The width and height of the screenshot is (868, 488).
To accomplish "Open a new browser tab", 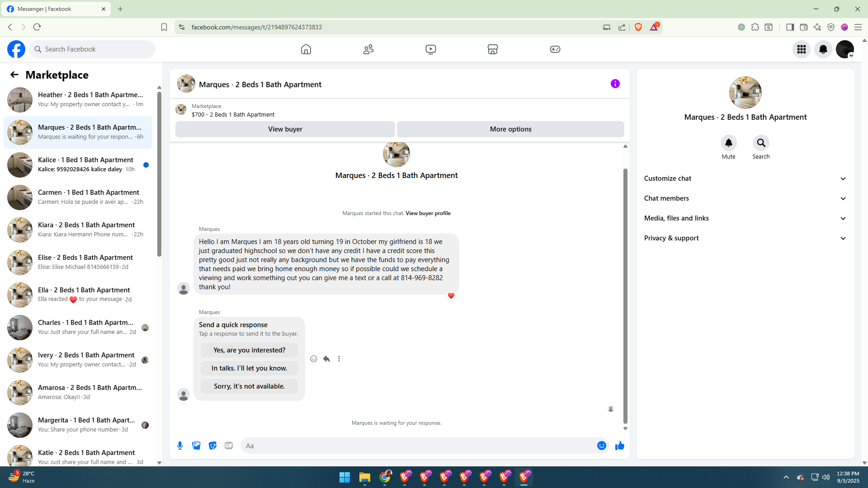I will coord(120,9).
